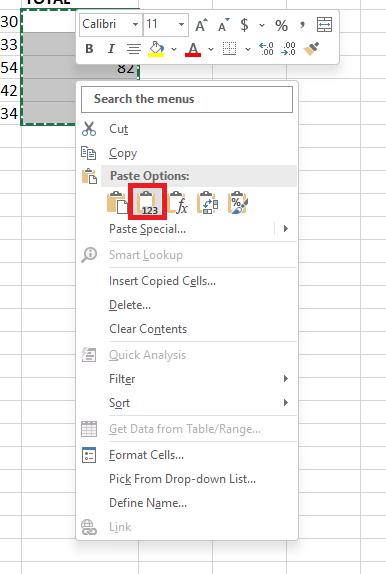Select cell containing 34
The width and height of the screenshot is (386, 574).
click(9, 114)
